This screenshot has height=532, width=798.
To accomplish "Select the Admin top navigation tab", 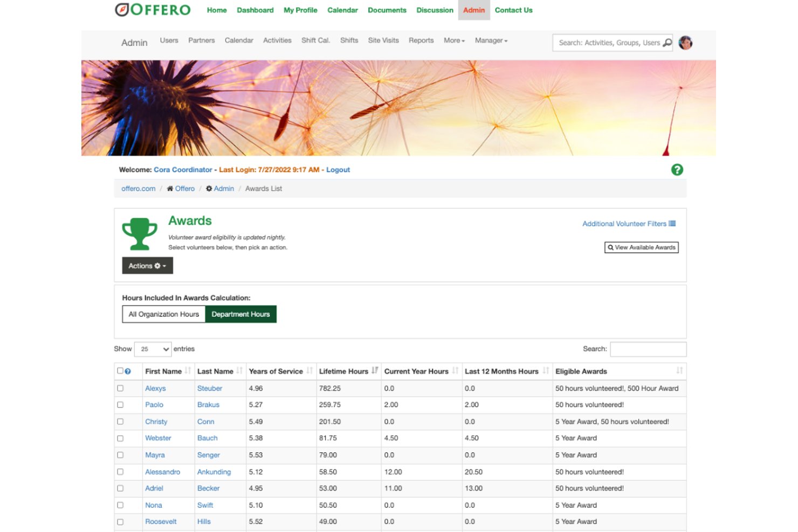I will (x=474, y=10).
